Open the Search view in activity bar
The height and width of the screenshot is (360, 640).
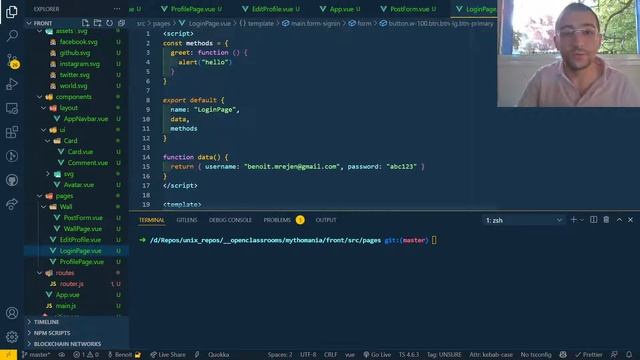click(x=12, y=36)
